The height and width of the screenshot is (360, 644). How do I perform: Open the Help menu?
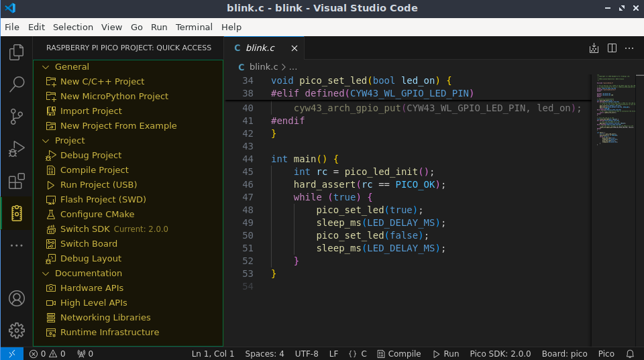tap(231, 27)
